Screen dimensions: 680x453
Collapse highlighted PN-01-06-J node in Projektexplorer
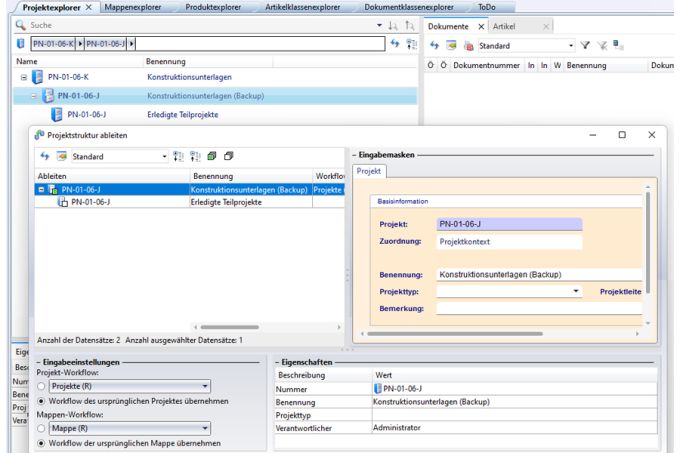tap(34, 96)
